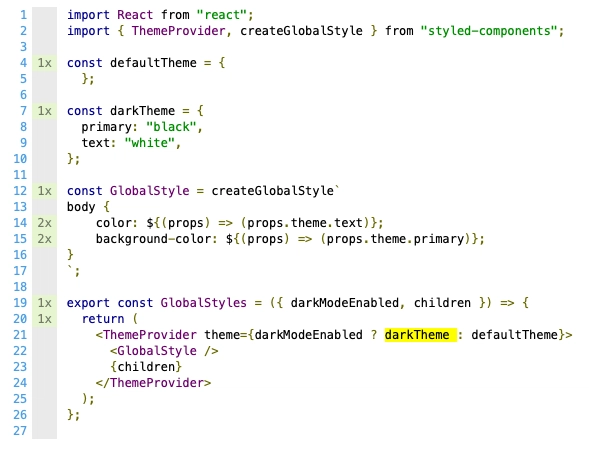Click the "white" string value
Image resolution: width=589 pixels, height=455 pixels.
point(150,143)
